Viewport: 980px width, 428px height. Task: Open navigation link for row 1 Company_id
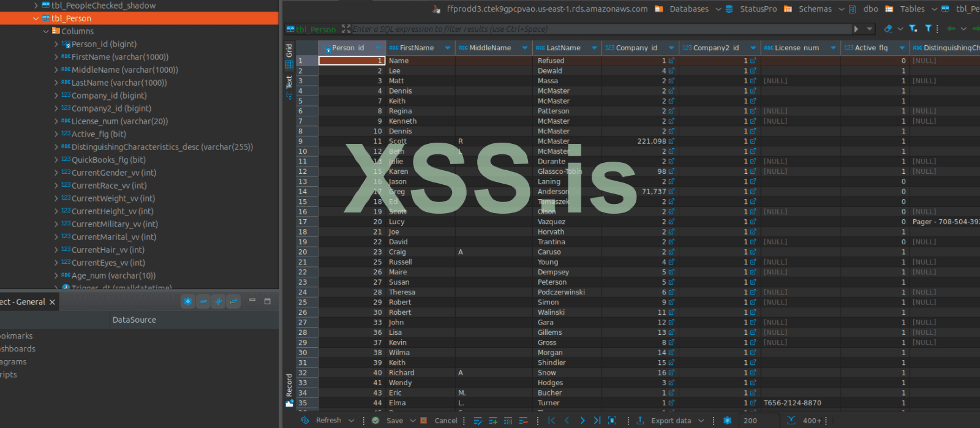(x=671, y=61)
